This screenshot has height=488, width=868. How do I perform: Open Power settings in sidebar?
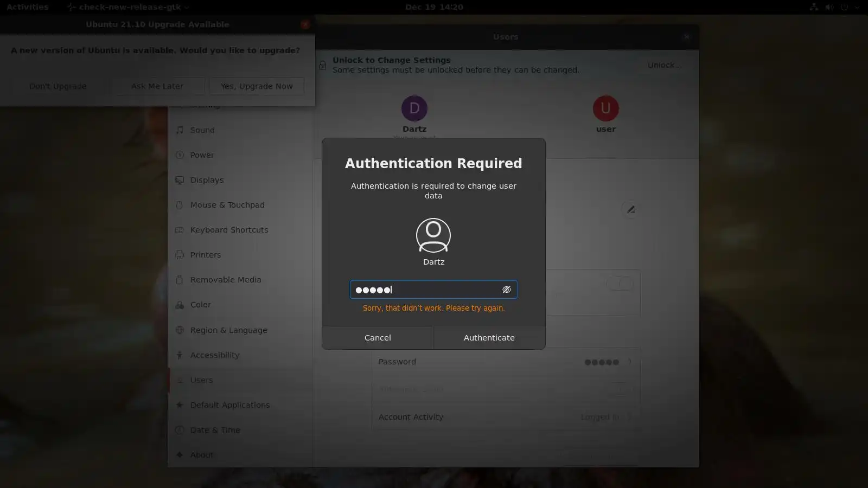(x=240, y=155)
